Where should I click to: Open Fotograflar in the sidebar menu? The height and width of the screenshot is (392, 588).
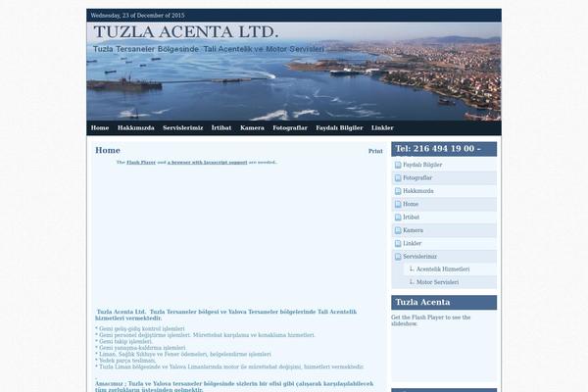coord(417,177)
